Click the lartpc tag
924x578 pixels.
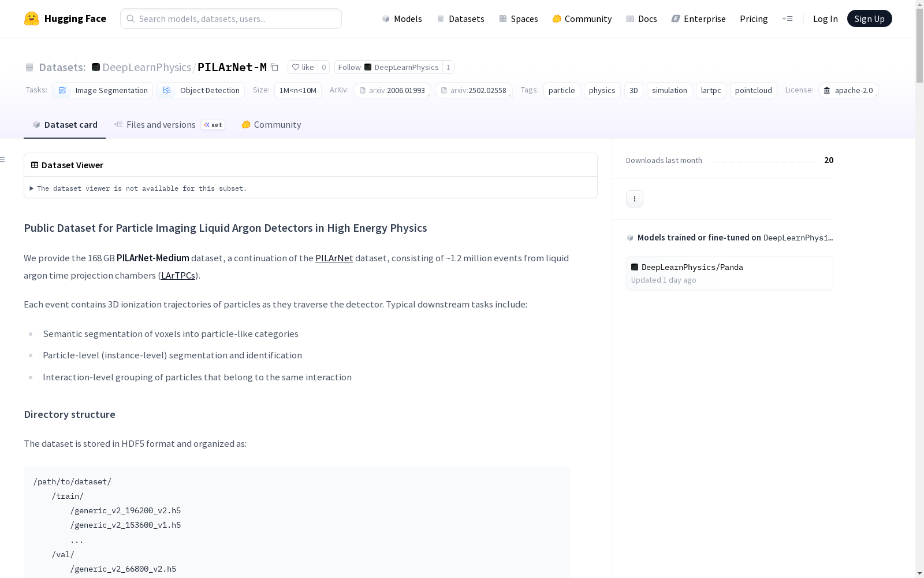click(x=711, y=90)
